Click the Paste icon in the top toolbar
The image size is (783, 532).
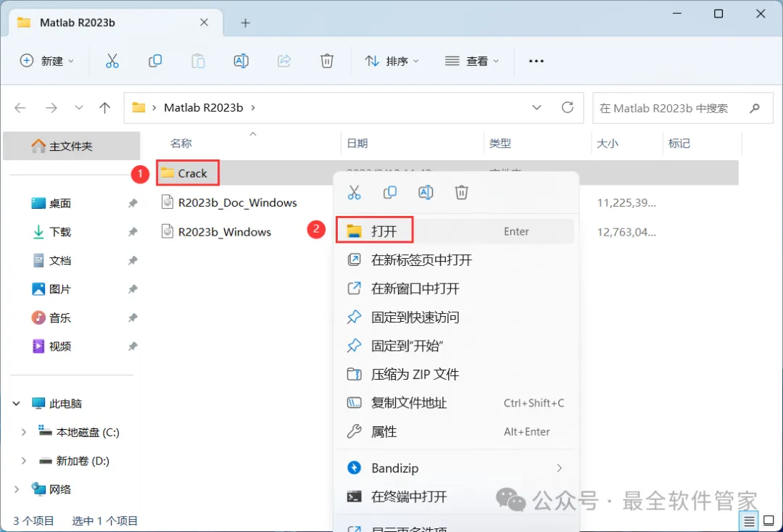(x=198, y=61)
